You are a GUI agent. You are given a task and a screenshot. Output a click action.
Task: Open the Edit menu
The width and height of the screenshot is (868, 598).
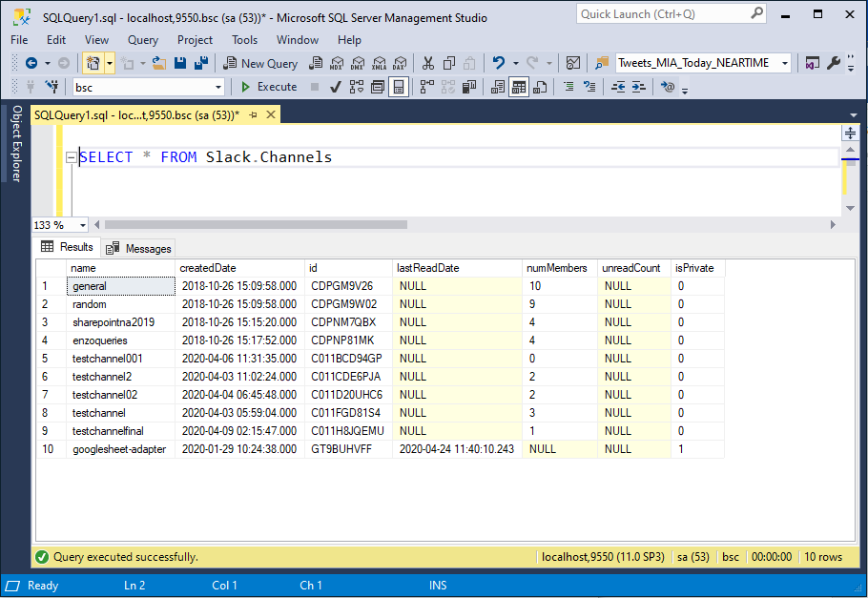pos(56,40)
